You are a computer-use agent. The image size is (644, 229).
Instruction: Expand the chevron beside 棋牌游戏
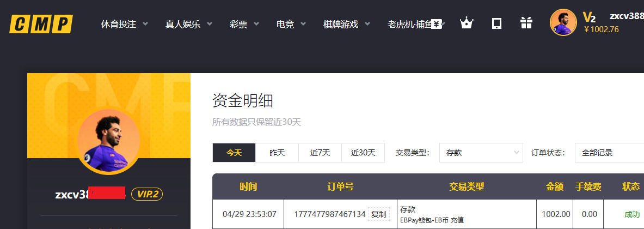[367, 24]
